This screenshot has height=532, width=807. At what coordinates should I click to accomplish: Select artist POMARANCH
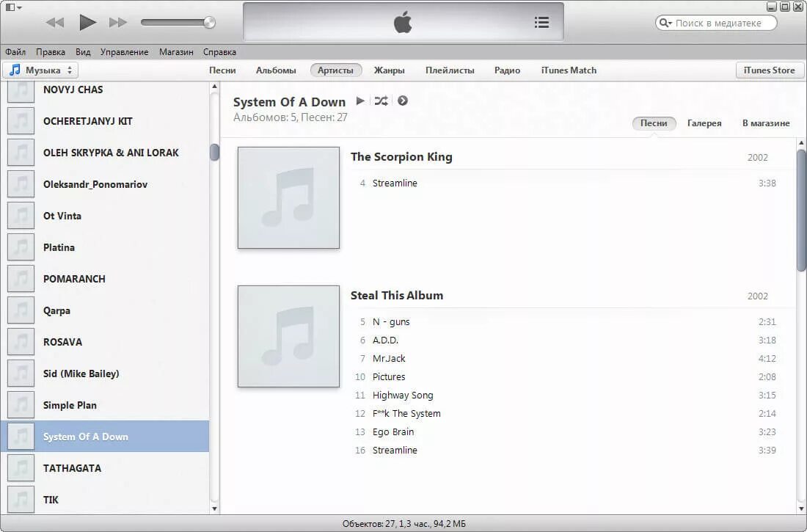[105, 279]
